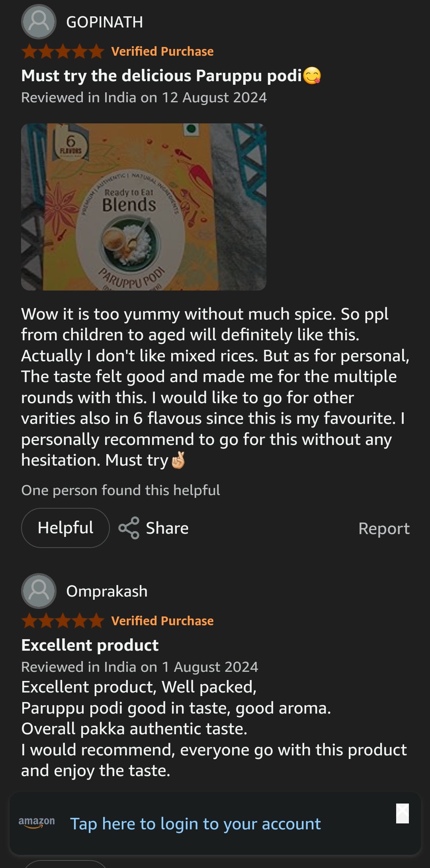
Task: Click 'One person found this helpful' text
Action: click(x=121, y=490)
